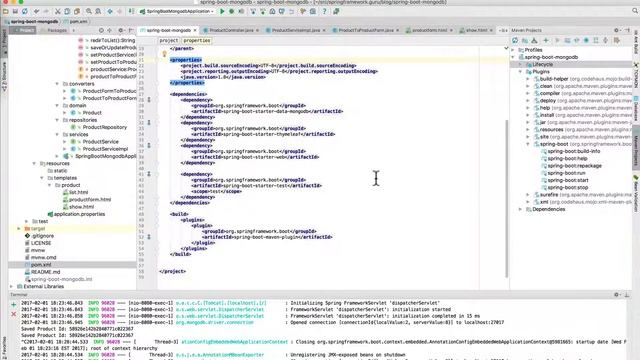Select the spring-boot:repackage Maven goal

(x=574, y=166)
